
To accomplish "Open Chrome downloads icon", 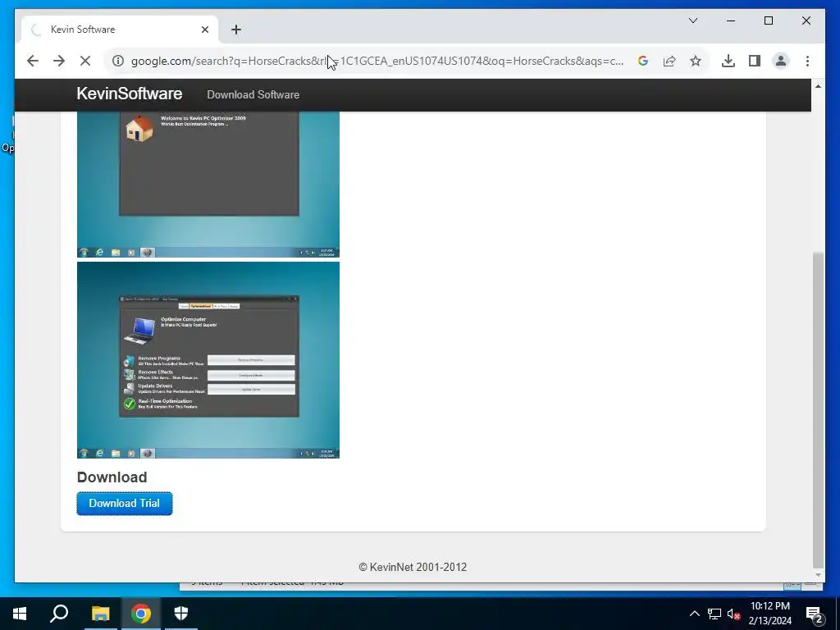I will point(728,61).
